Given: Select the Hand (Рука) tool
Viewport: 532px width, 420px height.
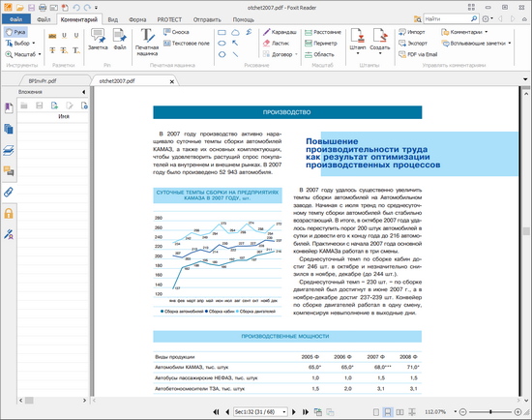Looking at the screenshot, I should coord(15,32).
